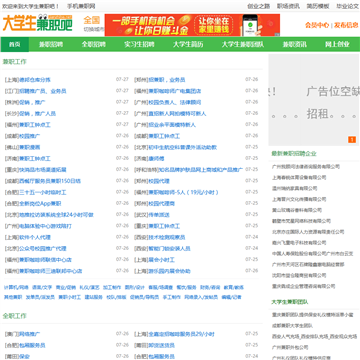This screenshot has height=360, width=360.
Task: Open the 切换城市 city switcher
Action: point(94,29)
